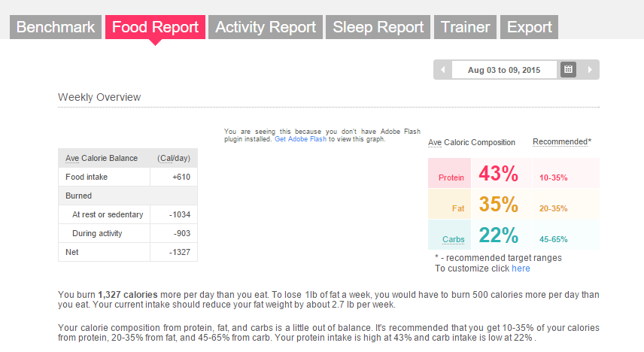This screenshot has height=352, width=644.
Task: Open the calendar date picker icon
Action: click(x=569, y=70)
